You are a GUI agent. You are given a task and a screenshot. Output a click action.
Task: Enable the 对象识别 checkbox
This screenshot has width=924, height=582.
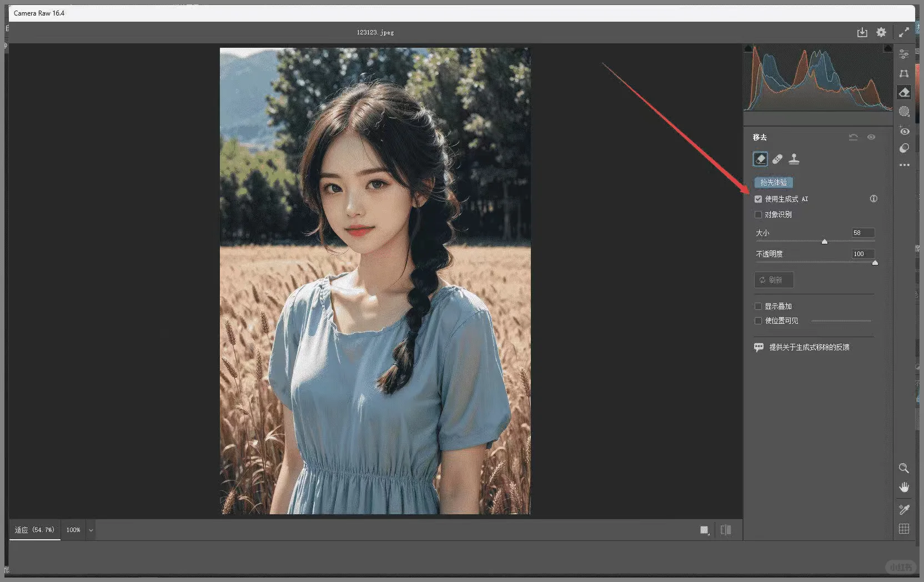(759, 214)
